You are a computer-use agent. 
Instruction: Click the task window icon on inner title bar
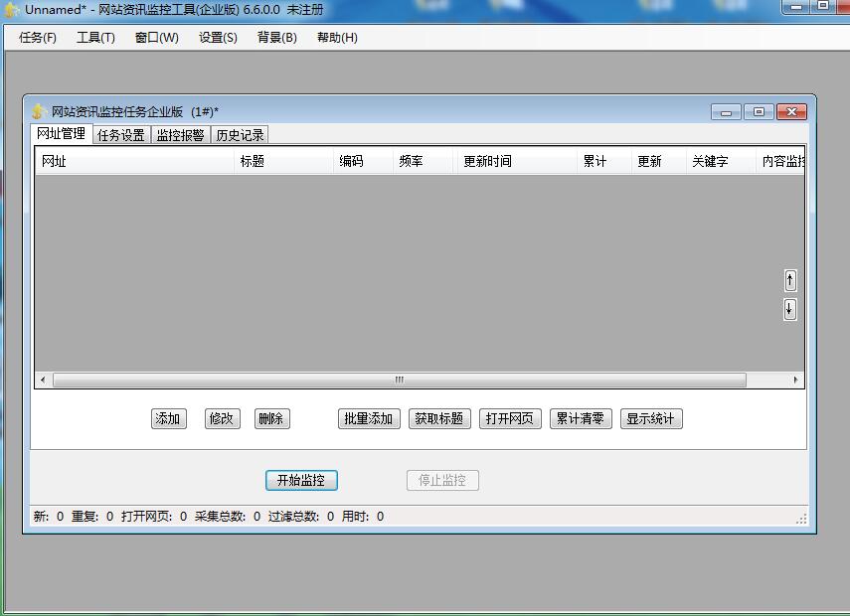(38, 112)
